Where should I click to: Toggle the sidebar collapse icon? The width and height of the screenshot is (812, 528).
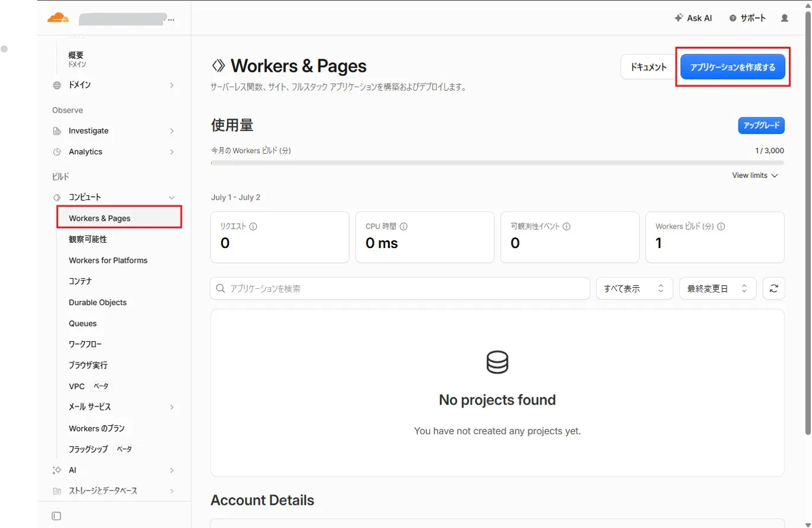[x=56, y=516]
